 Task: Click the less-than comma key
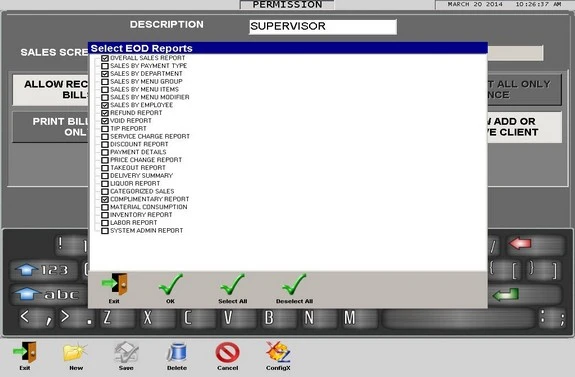[37, 318]
